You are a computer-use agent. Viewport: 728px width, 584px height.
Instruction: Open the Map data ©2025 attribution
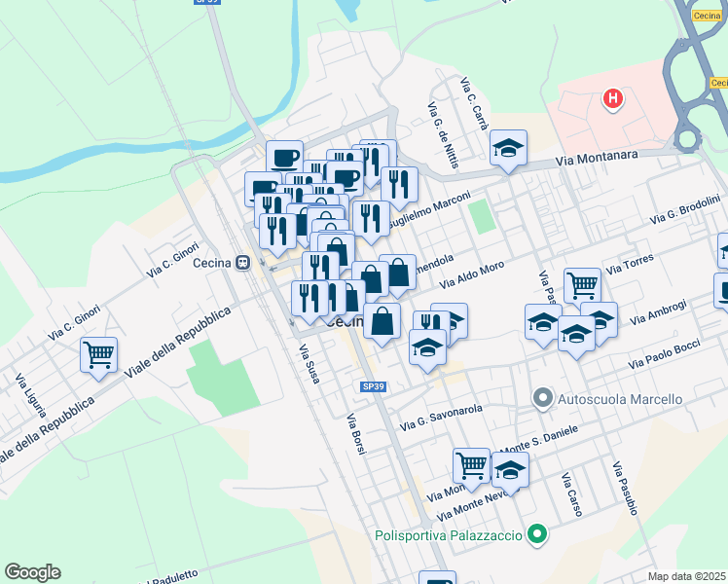tap(687, 576)
